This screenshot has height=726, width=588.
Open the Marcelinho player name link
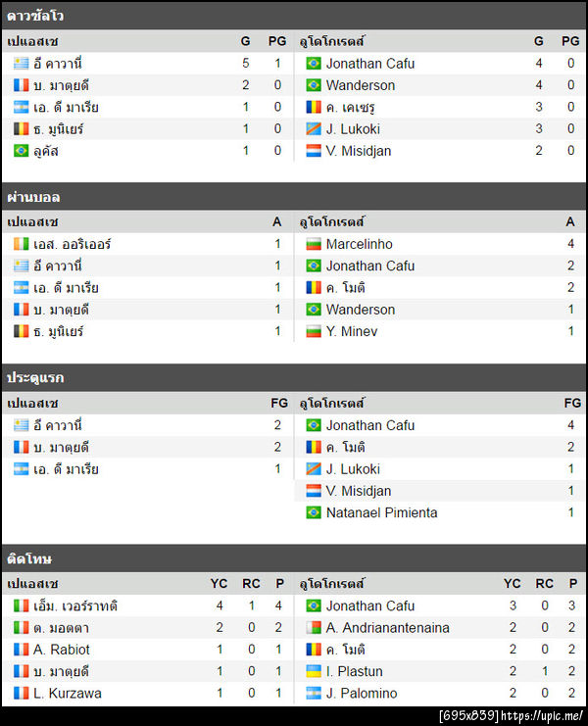(359, 244)
